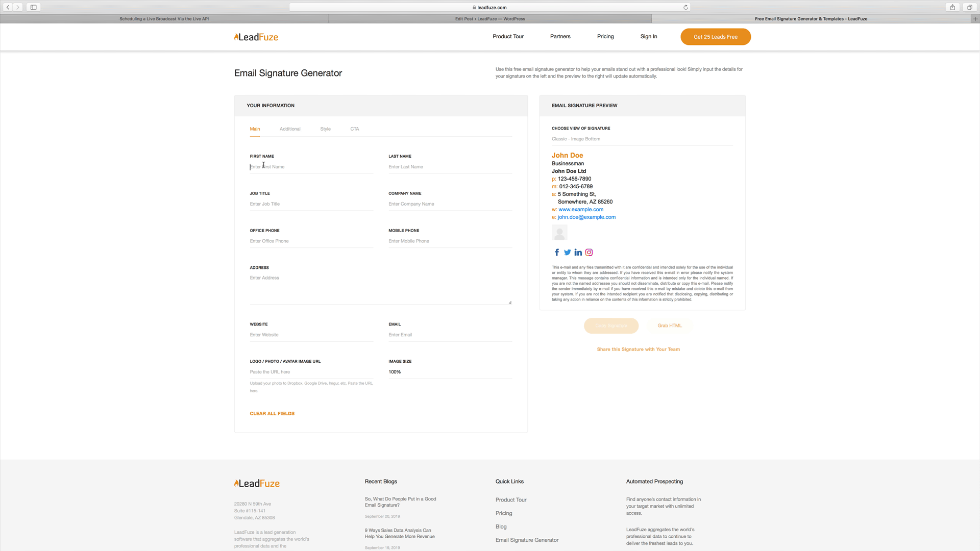
Task: Focus the Company Name input field
Action: (450, 204)
